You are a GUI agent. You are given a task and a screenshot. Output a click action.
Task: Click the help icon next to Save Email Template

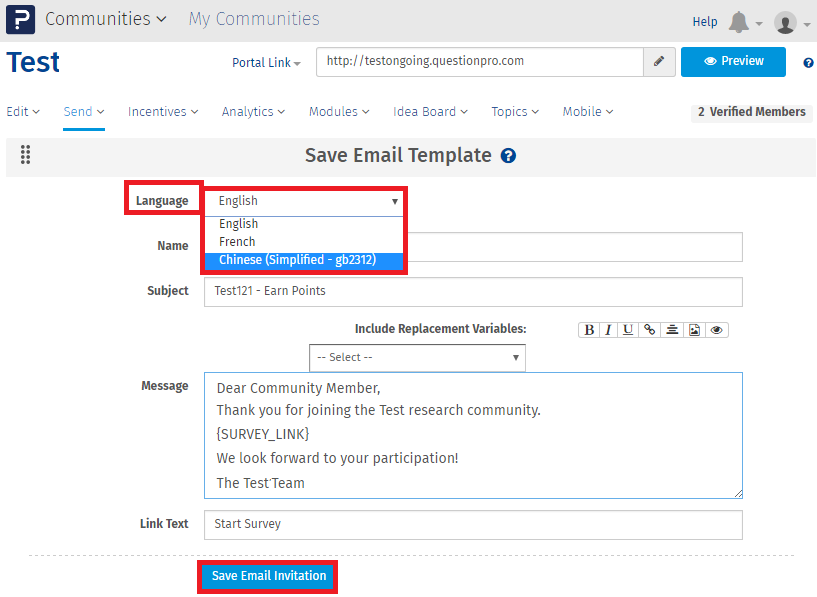pyautogui.click(x=508, y=156)
